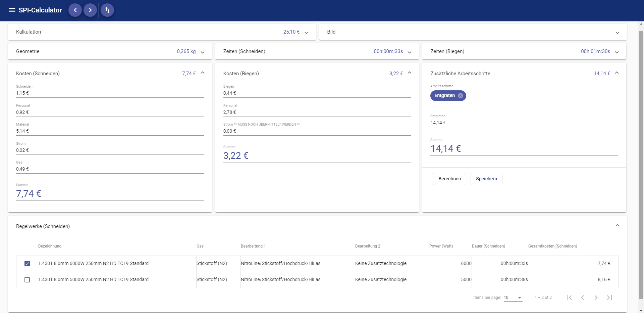Go back with the left arrow button
Viewport: 644px width, 313px height.
click(75, 10)
